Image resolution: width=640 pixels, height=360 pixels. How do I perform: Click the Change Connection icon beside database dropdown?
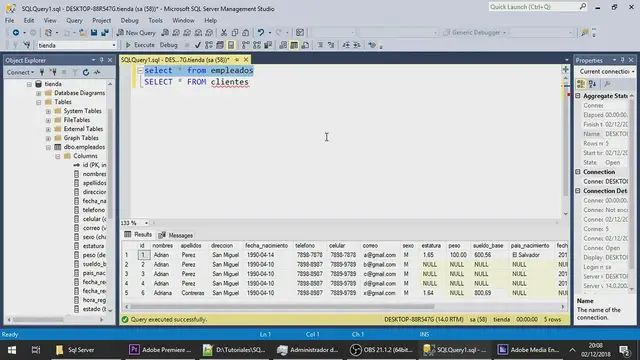27,45
